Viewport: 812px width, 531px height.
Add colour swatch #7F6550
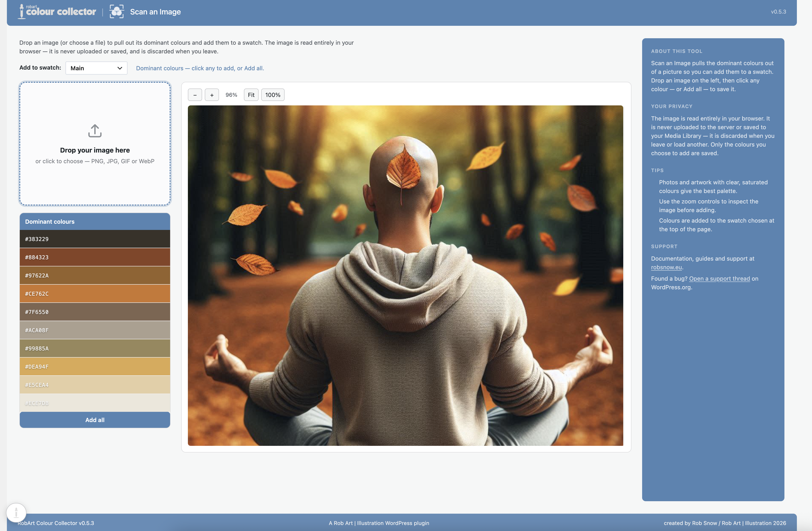tap(95, 312)
